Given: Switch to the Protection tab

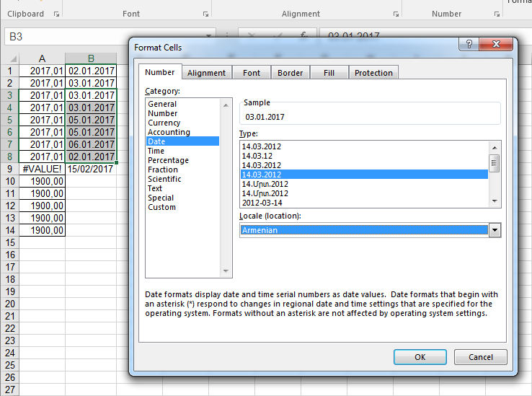Looking at the screenshot, I should pyautogui.click(x=373, y=73).
